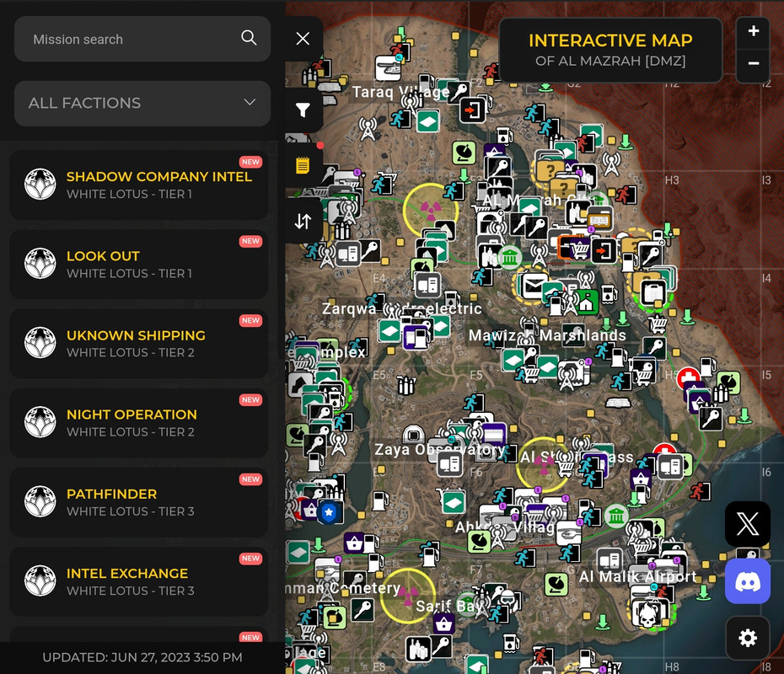The image size is (784, 674).
Task: Open the X (Twitter) link button
Action: tap(748, 523)
